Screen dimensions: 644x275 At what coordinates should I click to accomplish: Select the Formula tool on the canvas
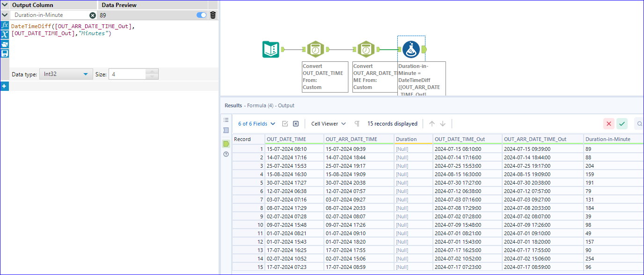pos(410,49)
